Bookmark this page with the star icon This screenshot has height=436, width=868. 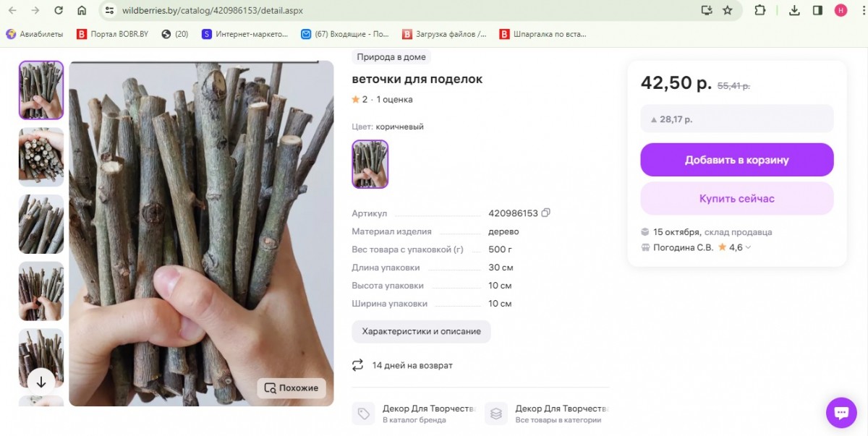[x=728, y=10]
